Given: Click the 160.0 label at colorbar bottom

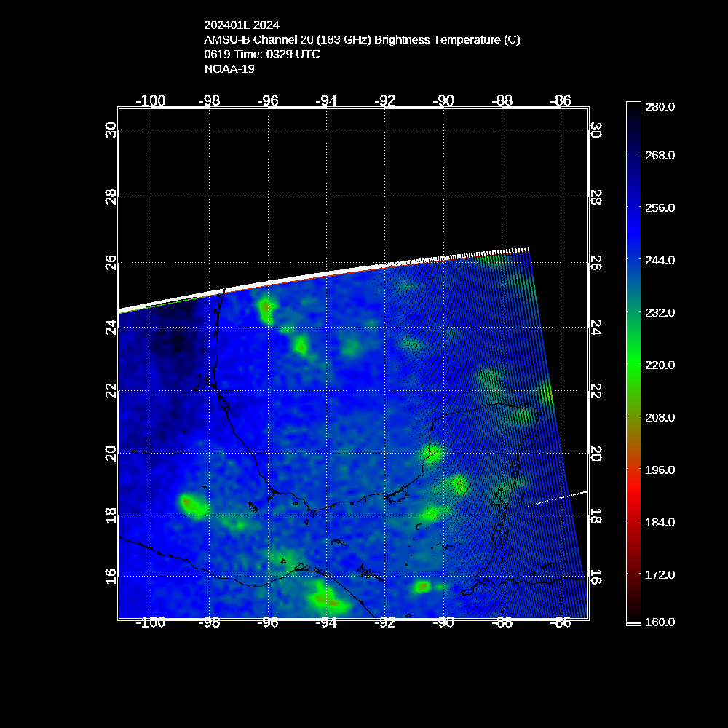Looking at the screenshot, I should click(660, 622).
